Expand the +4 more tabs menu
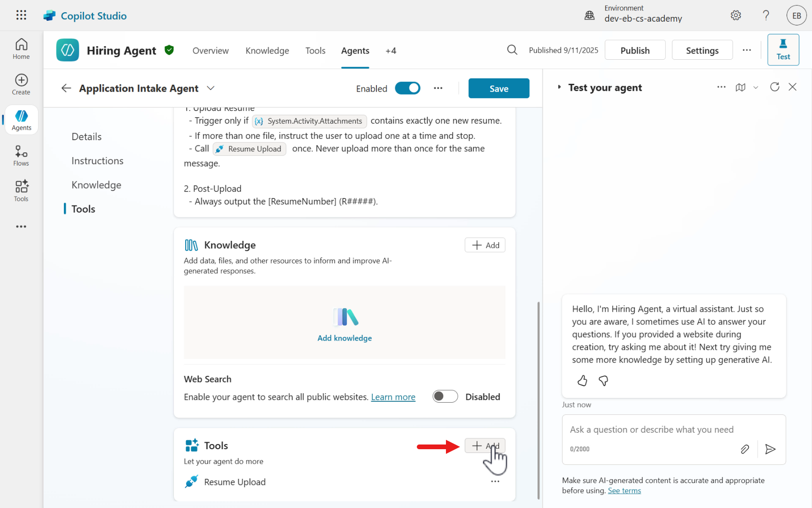The width and height of the screenshot is (812, 508). 390,51
